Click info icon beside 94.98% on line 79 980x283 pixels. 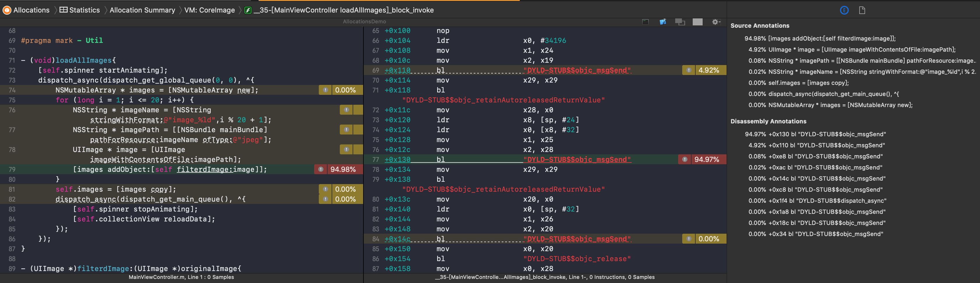point(321,169)
